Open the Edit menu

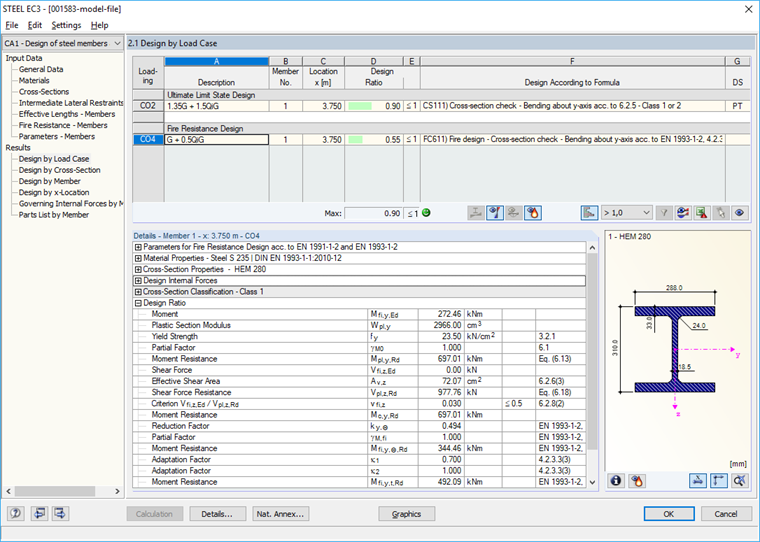click(34, 25)
